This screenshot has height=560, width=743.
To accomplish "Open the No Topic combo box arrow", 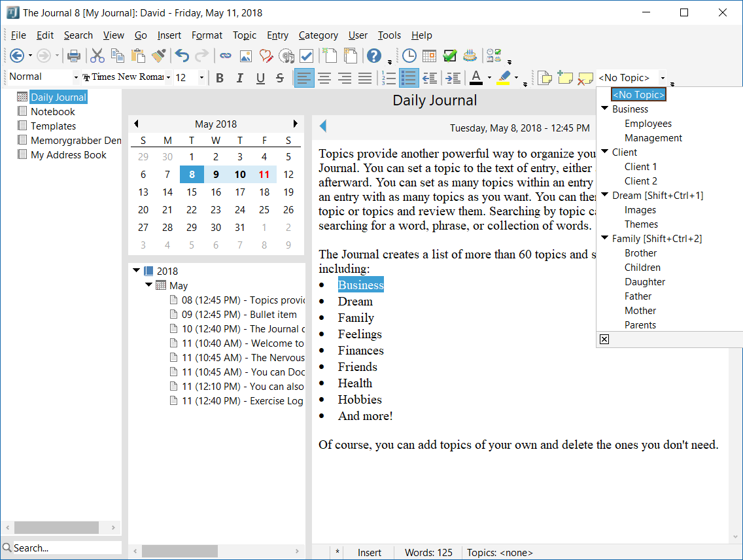I will coord(663,78).
